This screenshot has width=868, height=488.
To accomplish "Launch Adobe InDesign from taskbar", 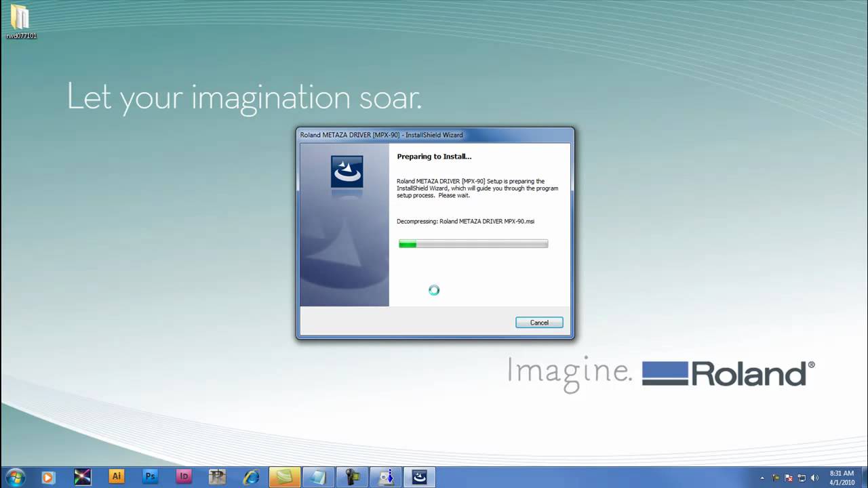I will click(x=184, y=476).
